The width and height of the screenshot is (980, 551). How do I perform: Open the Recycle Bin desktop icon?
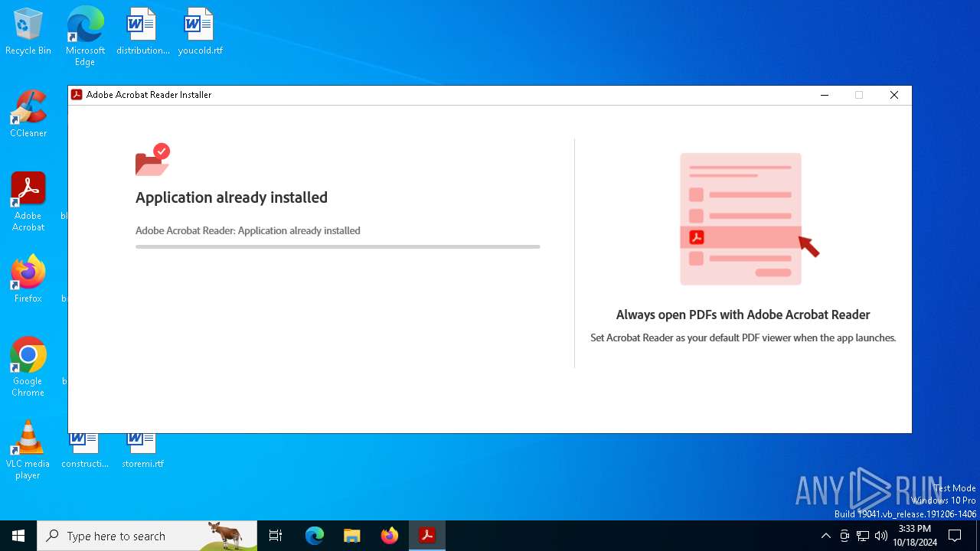pos(28,32)
